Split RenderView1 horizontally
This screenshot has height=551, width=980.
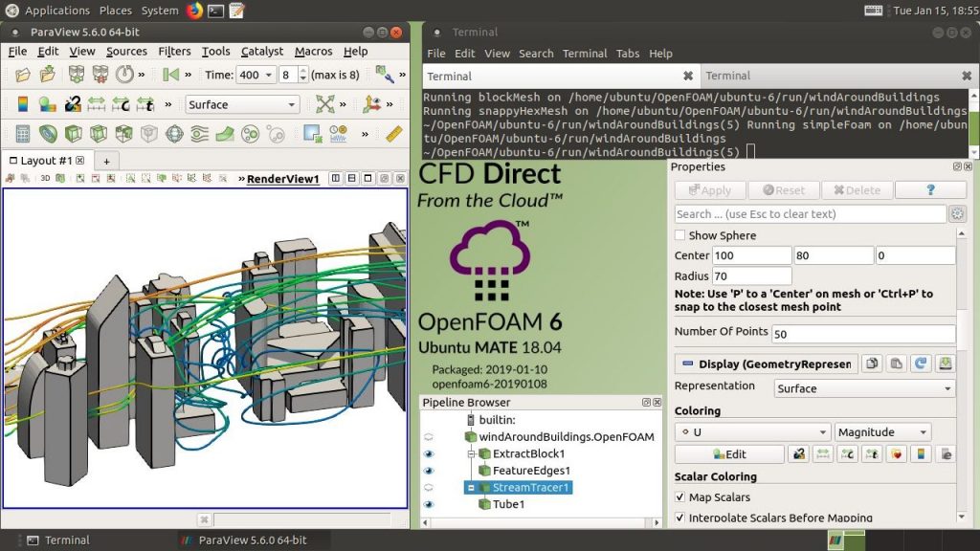(336, 179)
